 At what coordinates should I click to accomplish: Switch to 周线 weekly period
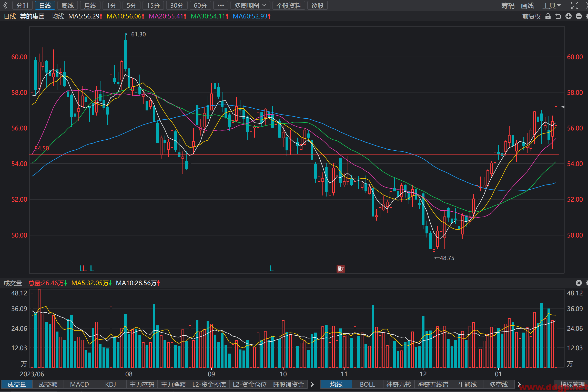click(x=68, y=5)
